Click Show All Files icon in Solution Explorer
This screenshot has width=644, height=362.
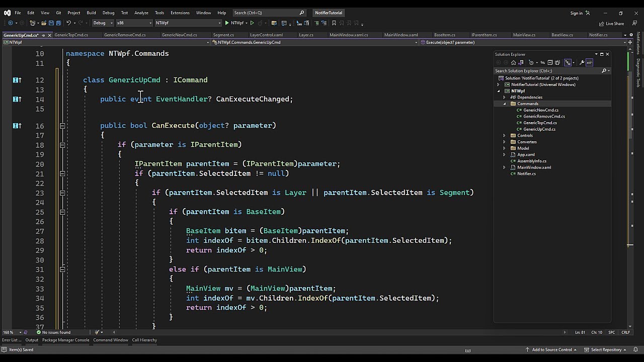pos(557,62)
